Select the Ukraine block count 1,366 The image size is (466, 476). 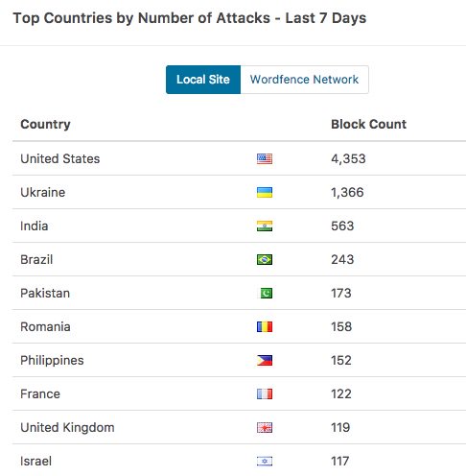pyautogui.click(x=347, y=192)
